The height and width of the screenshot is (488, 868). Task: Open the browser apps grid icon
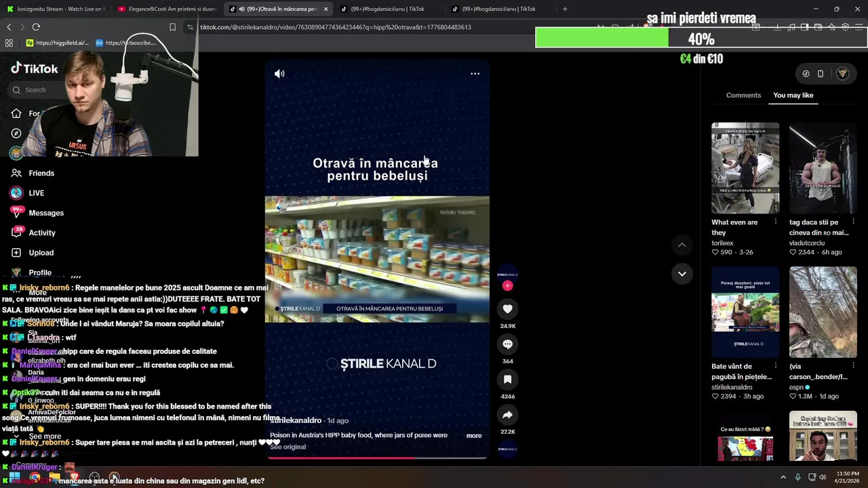pos(9,43)
